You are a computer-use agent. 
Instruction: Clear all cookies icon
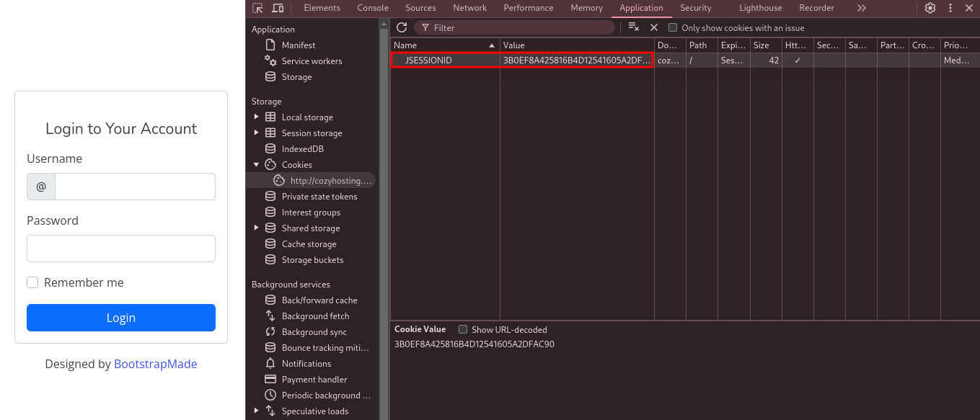pos(634,27)
